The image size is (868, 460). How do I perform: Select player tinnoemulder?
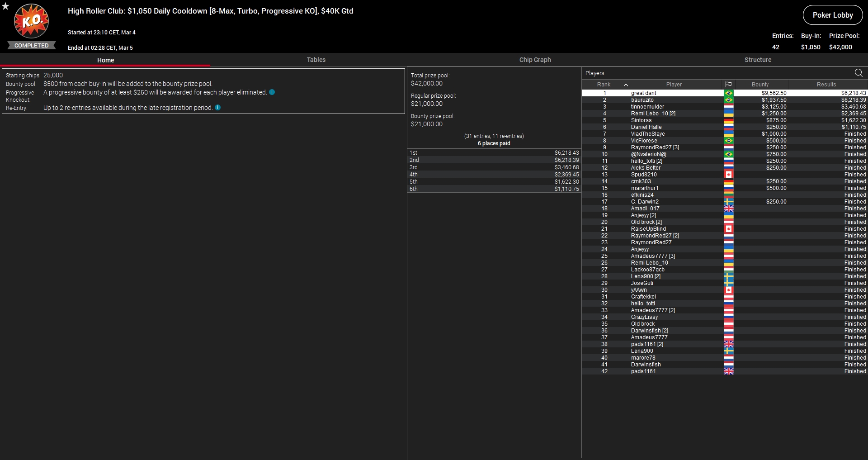(x=724, y=107)
